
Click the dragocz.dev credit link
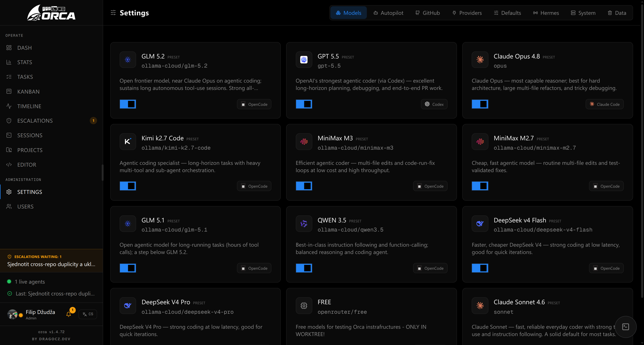[51, 339]
